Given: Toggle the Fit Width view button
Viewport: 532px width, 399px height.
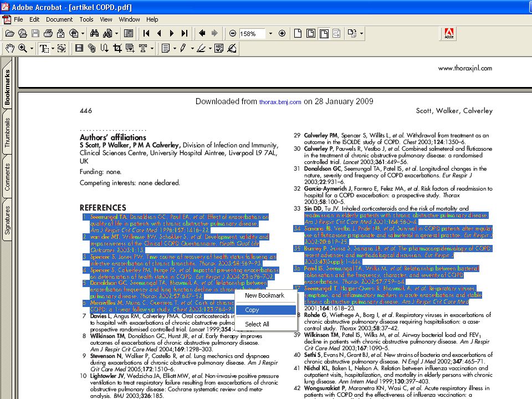Looking at the screenshot, I should tap(324, 33).
